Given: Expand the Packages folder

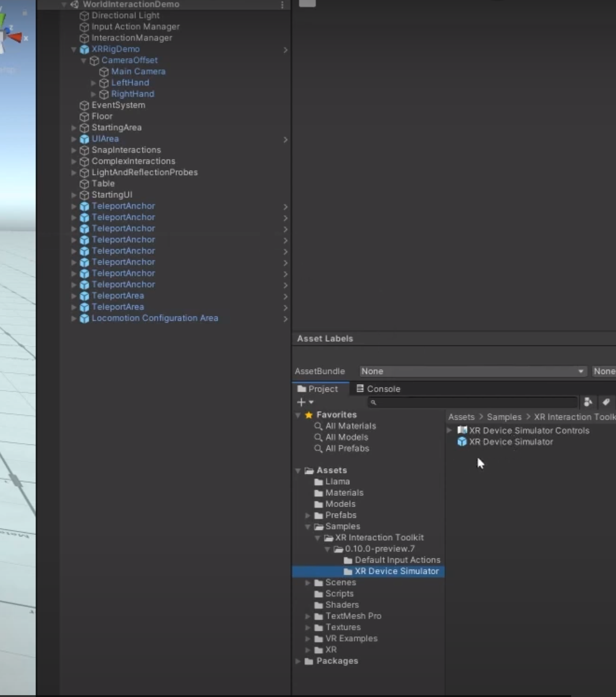Looking at the screenshot, I should point(299,661).
